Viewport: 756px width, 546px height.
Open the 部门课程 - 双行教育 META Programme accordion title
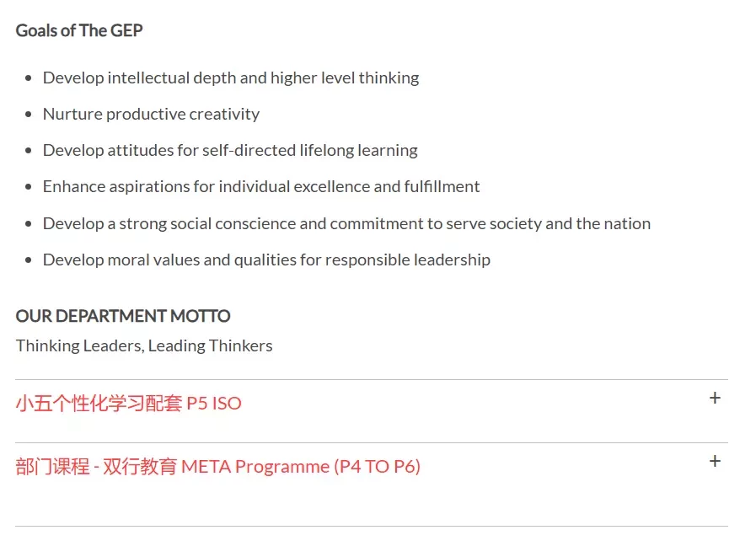[x=218, y=467]
